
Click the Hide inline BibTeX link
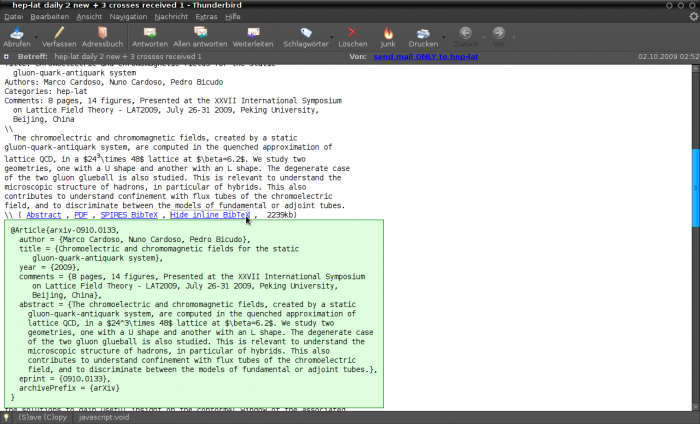[210, 215]
